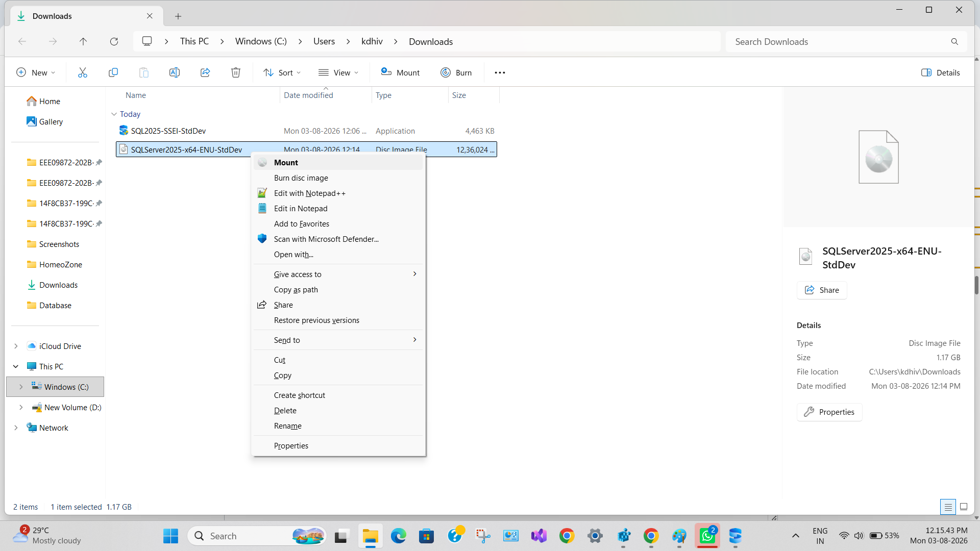Click the PC icon in address bar
Screen dimensions: 980x551
[x=147, y=41]
